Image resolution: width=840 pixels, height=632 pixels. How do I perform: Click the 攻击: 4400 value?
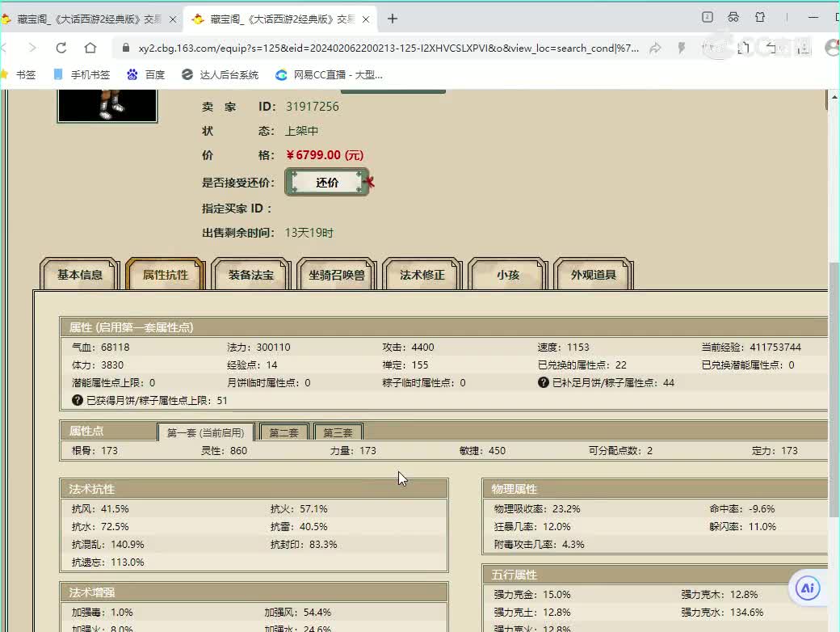(408, 347)
